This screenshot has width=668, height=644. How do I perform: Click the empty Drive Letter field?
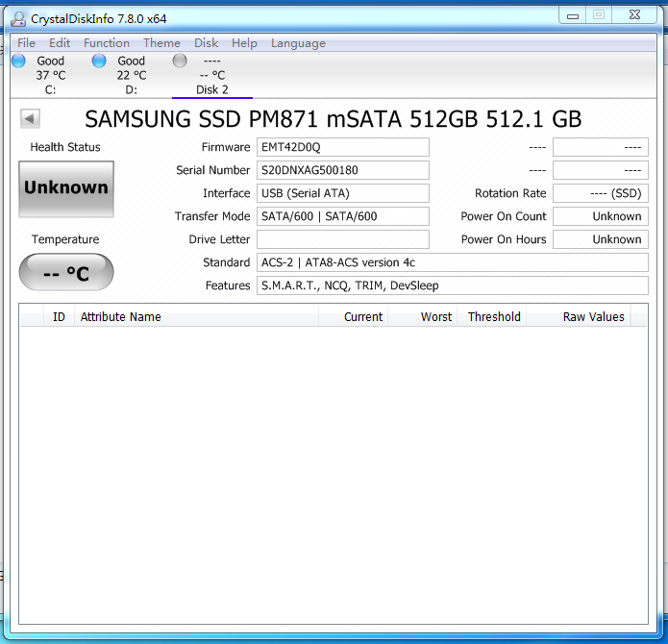[342, 239]
